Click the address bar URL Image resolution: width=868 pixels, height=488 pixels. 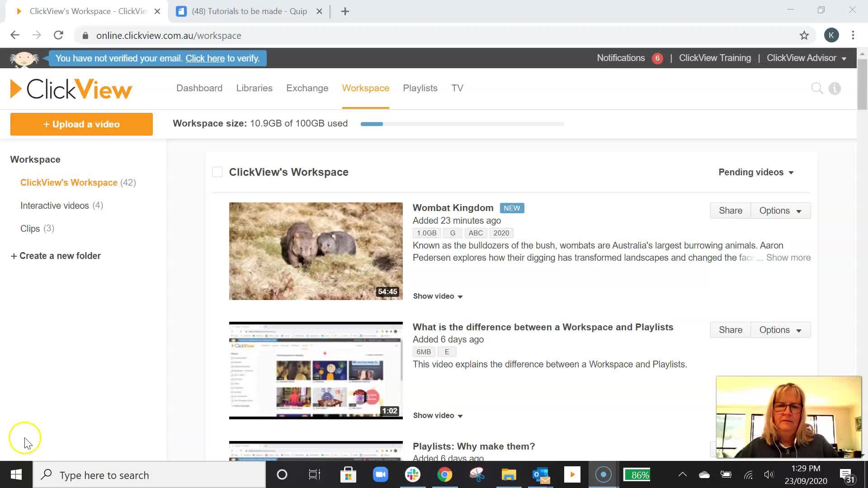(x=169, y=35)
